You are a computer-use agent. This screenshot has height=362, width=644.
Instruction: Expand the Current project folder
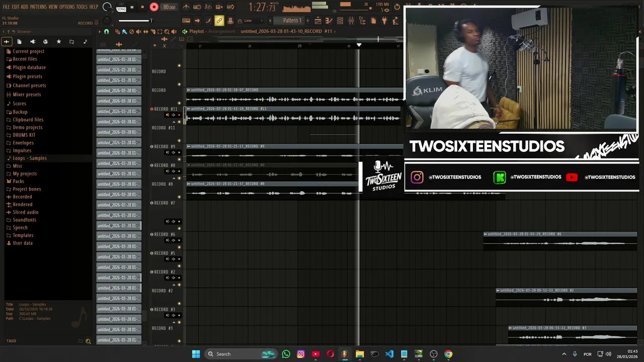click(28, 51)
